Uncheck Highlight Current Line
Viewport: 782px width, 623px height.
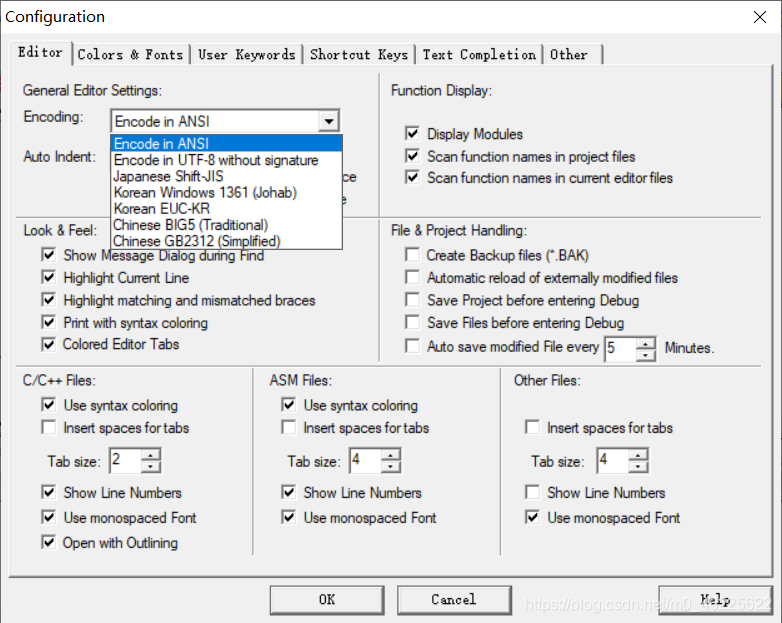click(x=48, y=277)
